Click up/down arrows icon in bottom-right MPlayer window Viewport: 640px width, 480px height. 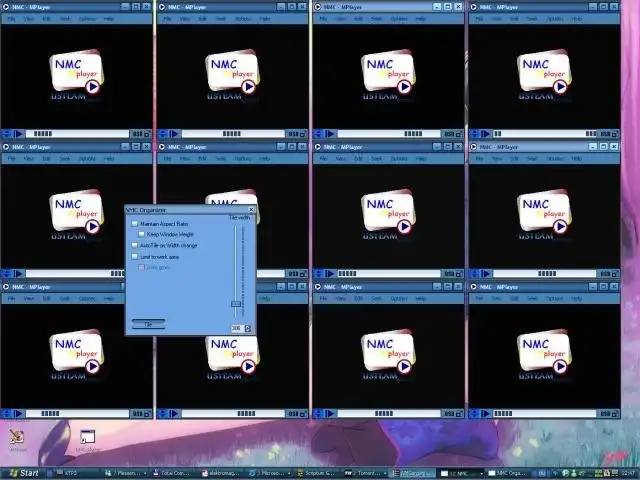(x=475, y=413)
